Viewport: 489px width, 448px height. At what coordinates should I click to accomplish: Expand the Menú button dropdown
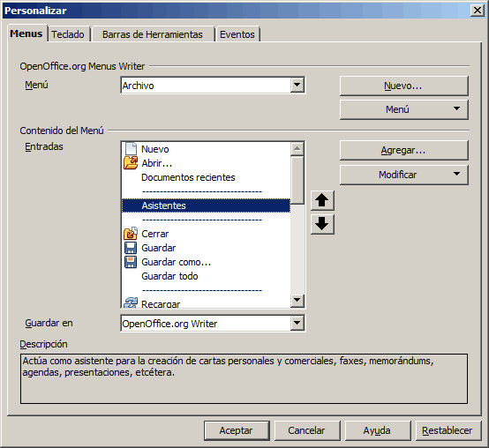click(x=456, y=108)
